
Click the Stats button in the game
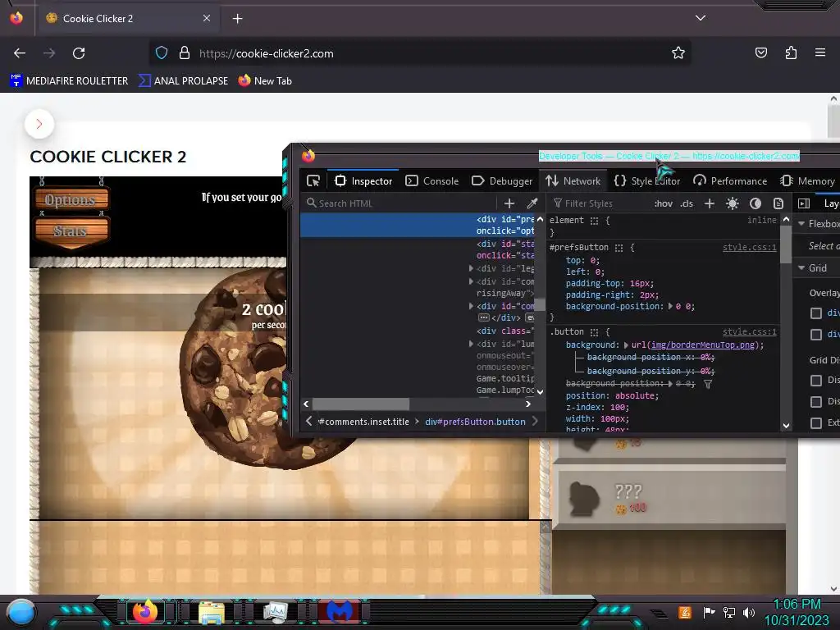[x=71, y=231]
